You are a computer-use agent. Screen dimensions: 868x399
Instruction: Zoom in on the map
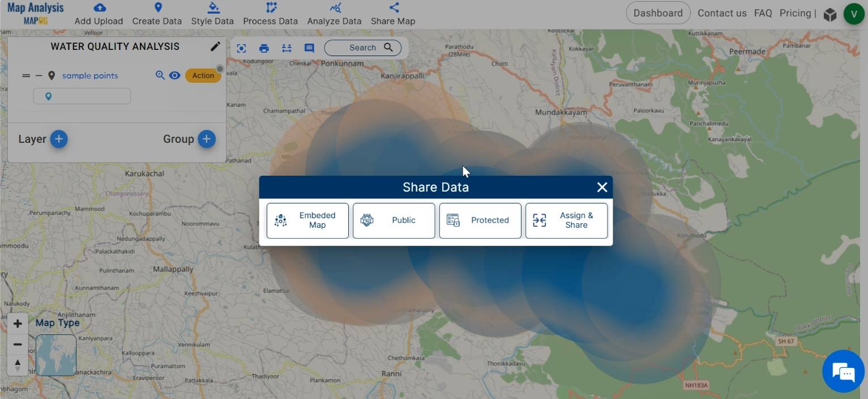pyautogui.click(x=18, y=324)
